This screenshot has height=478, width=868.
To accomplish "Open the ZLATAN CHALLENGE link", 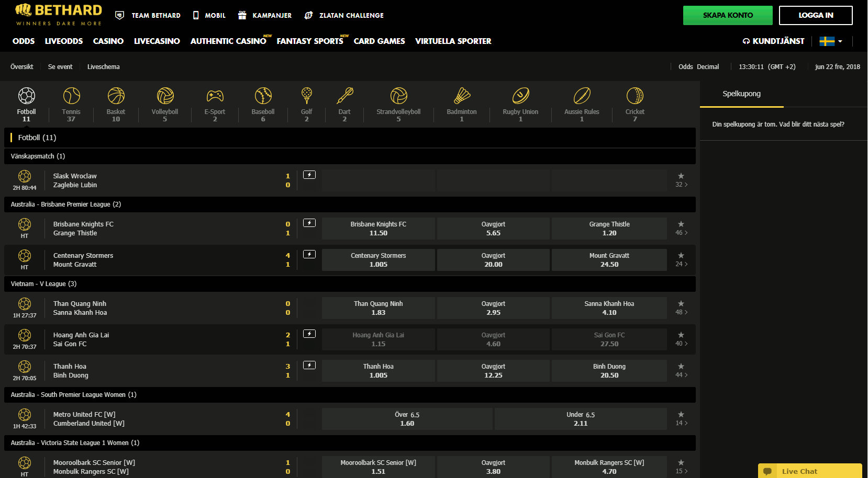I will point(344,16).
